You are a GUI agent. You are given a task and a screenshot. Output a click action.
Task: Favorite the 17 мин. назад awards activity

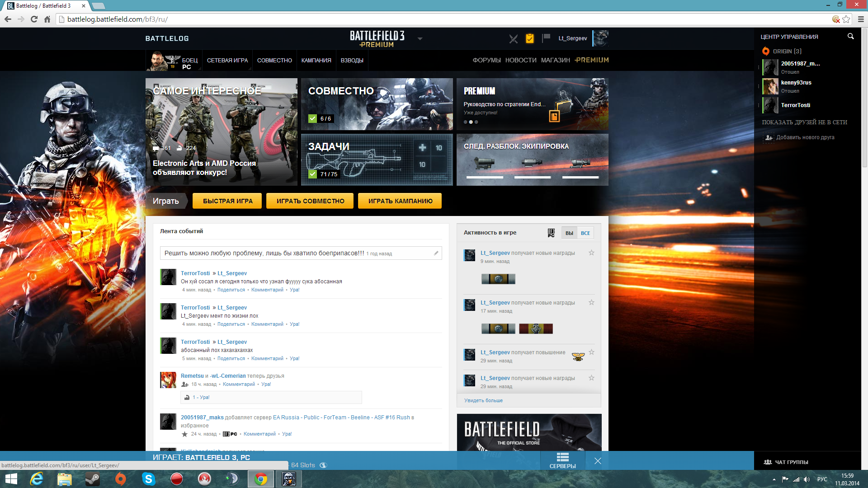point(591,302)
